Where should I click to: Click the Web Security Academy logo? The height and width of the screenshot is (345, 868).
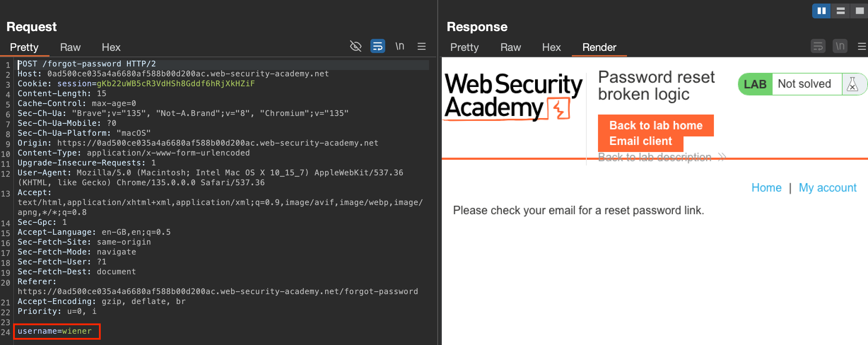512,96
